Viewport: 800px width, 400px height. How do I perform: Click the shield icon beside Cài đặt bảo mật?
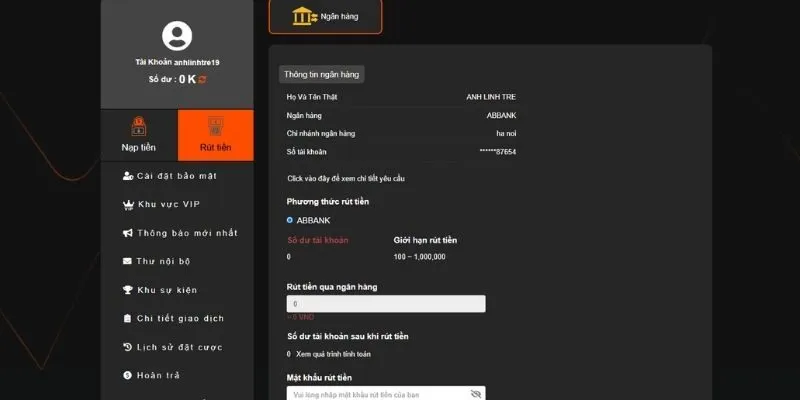[127, 176]
